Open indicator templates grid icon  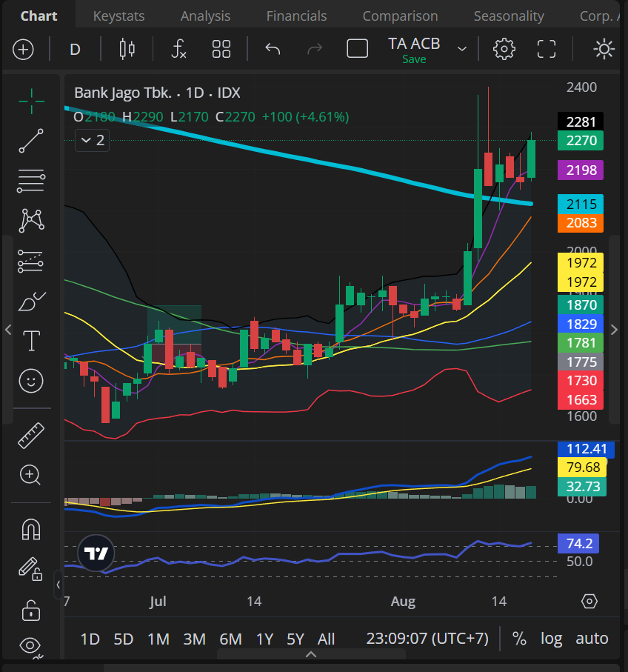(x=221, y=49)
